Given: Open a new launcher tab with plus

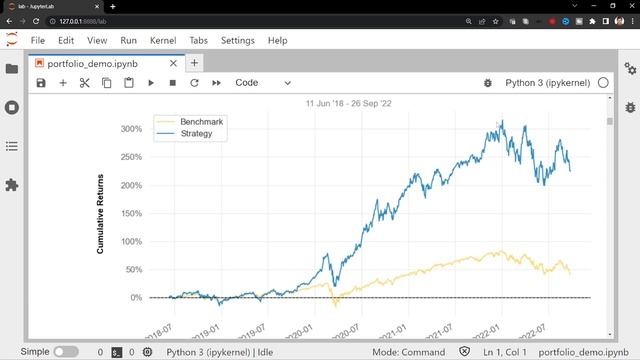Looking at the screenshot, I should pos(194,63).
